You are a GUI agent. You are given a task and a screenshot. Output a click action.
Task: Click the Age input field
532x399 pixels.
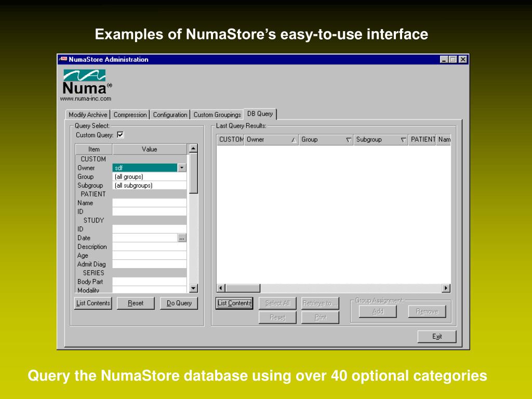click(149, 256)
